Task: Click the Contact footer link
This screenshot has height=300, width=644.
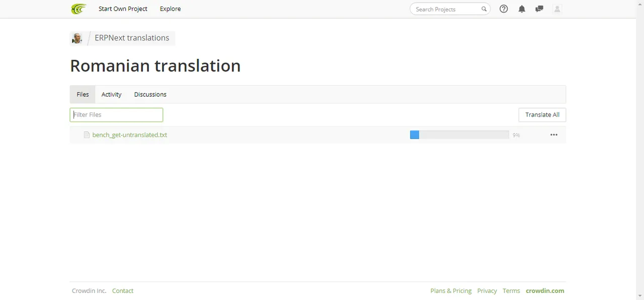Action: coord(123,291)
